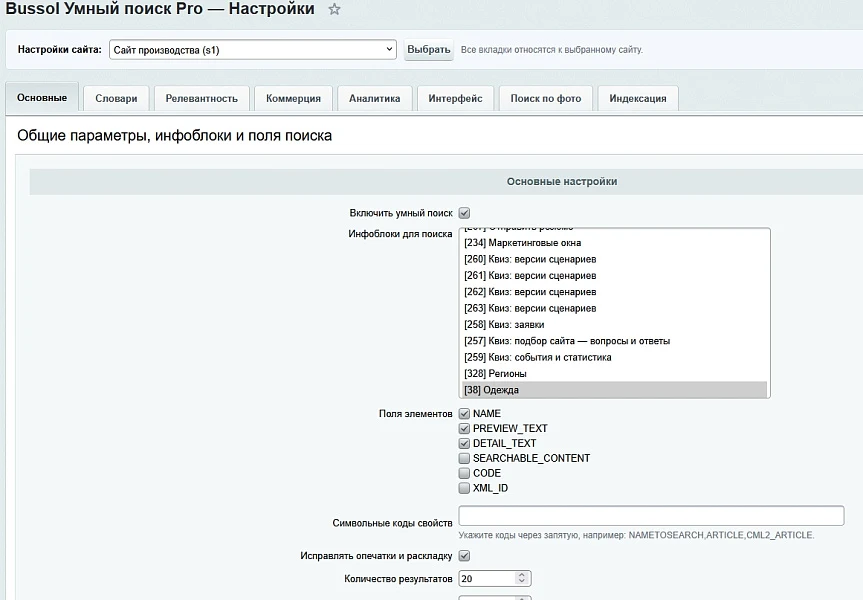Screen dimensions: 863x600
Task: Select [259] Квиз: события и статистика
Action: point(614,357)
